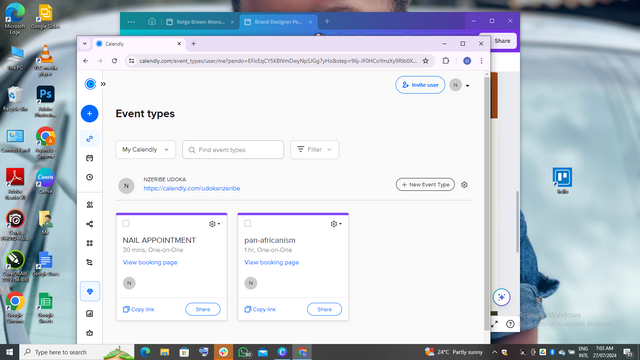The width and height of the screenshot is (640, 360).
Task: Add new tab in the Canva window
Action: [327, 22]
